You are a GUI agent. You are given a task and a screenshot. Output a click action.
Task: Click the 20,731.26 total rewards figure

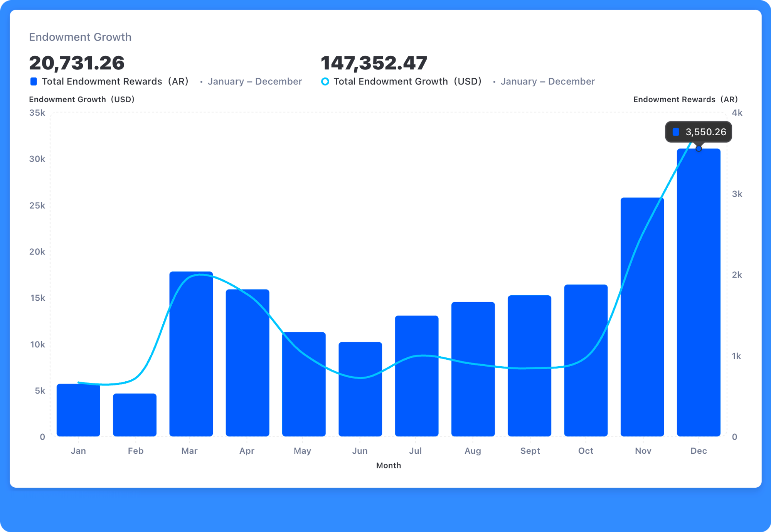point(77,63)
